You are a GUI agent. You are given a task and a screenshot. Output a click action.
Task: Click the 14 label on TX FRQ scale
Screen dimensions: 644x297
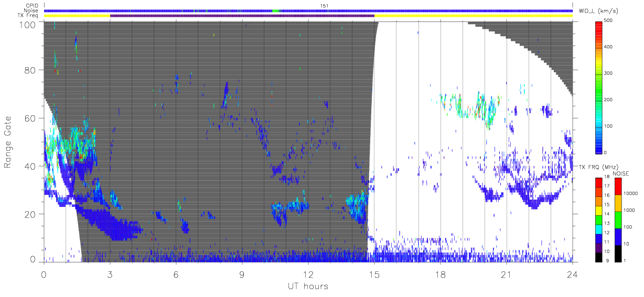(x=607, y=214)
